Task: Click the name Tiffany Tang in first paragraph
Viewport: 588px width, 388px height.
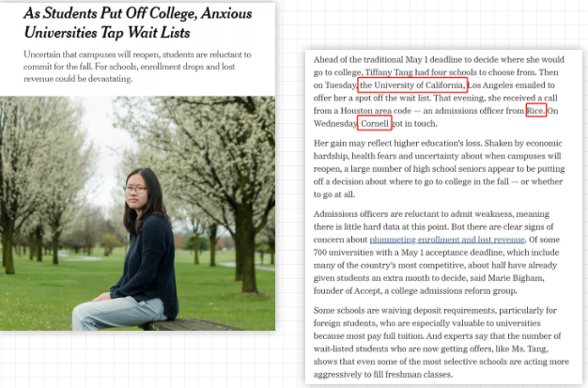Action: click(x=389, y=72)
